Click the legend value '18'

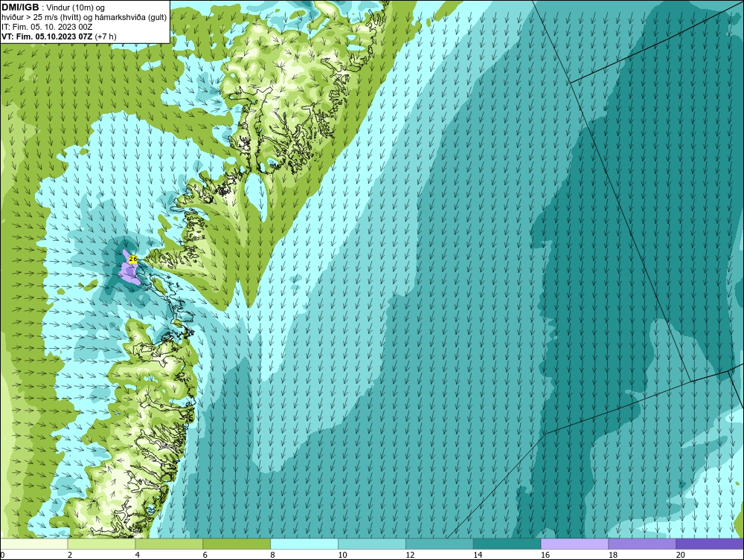(612, 555)
